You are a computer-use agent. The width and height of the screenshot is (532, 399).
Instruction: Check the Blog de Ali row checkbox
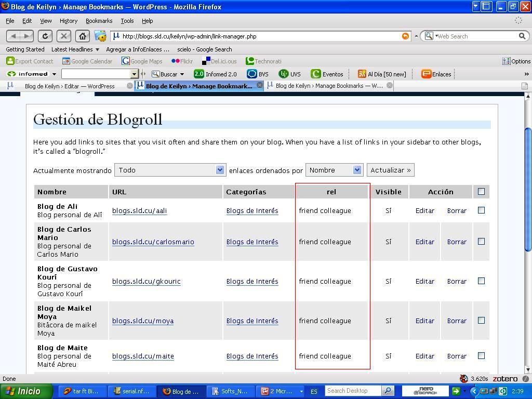point(481,210)
